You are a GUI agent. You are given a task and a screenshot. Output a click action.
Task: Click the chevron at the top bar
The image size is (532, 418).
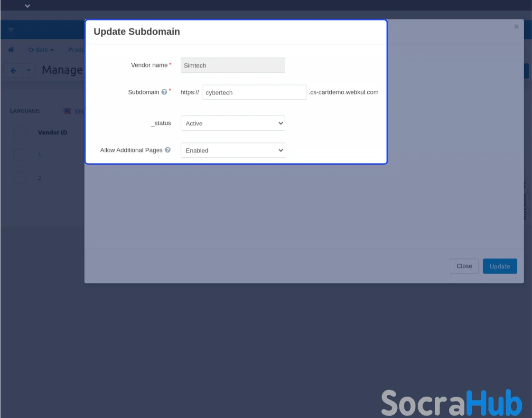pos(28,6)
